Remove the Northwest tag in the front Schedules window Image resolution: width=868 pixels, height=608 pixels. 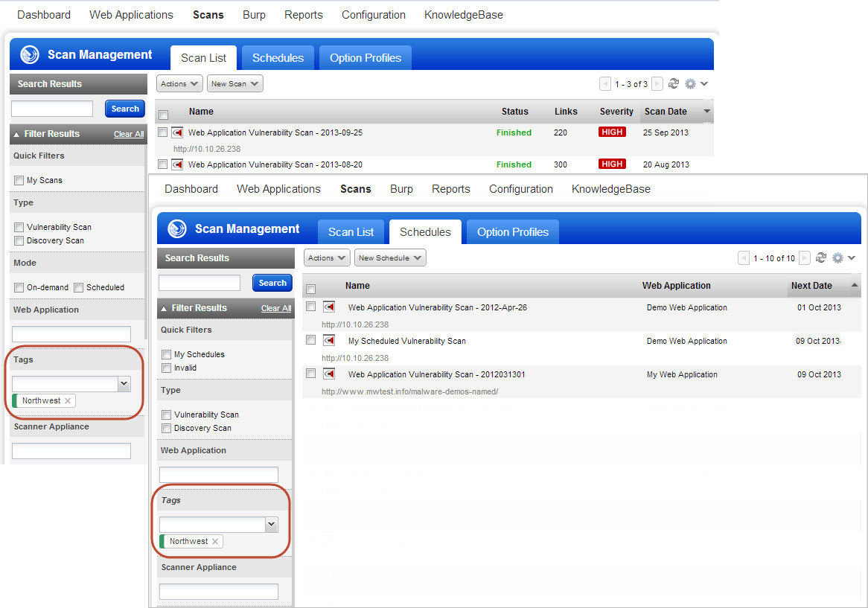pyautogui.click(x=215, y=541)
